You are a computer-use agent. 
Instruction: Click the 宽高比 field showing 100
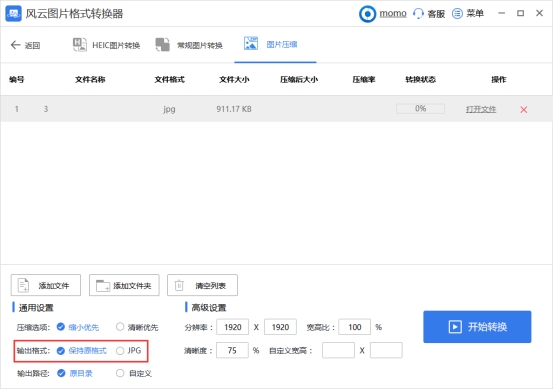click(x=354, y=327)
